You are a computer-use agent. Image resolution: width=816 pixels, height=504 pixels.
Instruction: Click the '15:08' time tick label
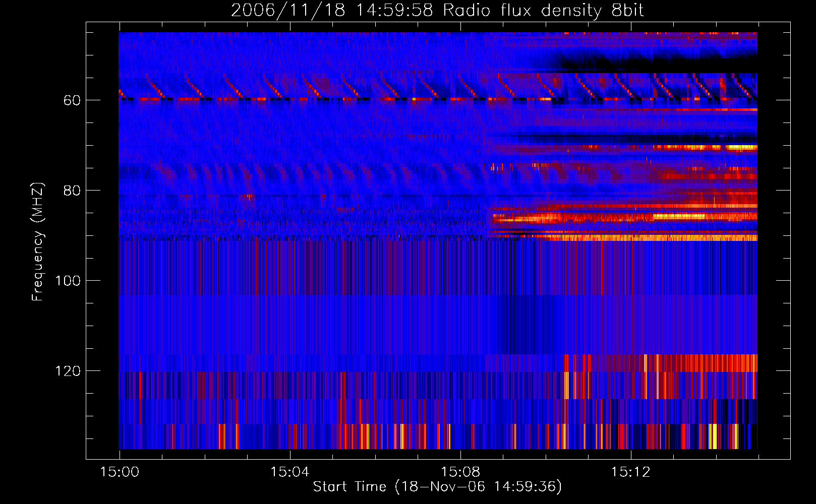(460, 472)
